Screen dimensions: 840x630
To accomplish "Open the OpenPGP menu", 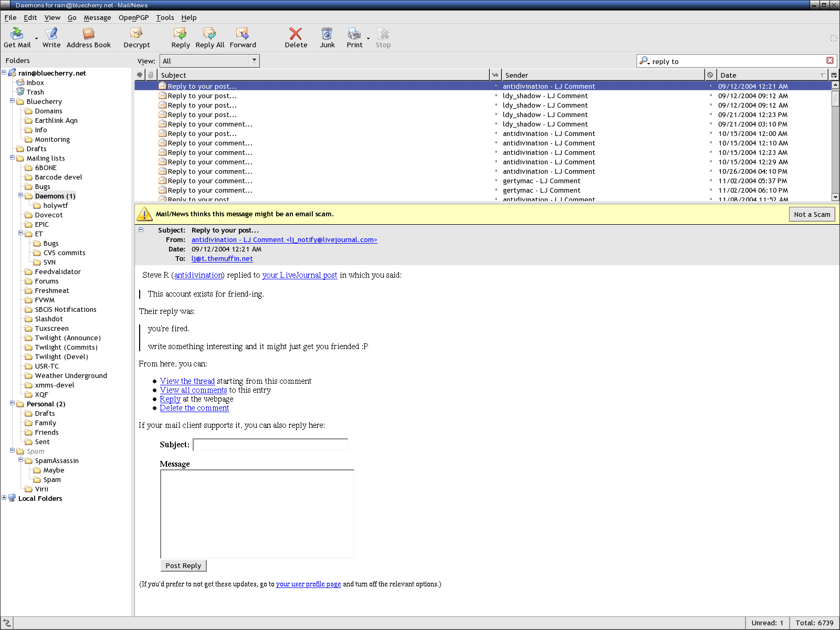I will (133, 17).
